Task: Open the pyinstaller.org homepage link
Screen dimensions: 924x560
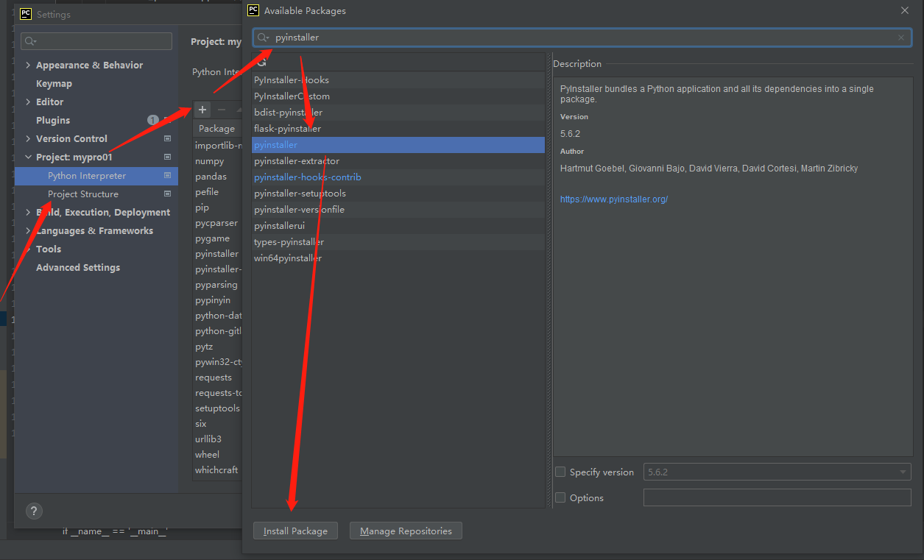Action: coord(614,199)
